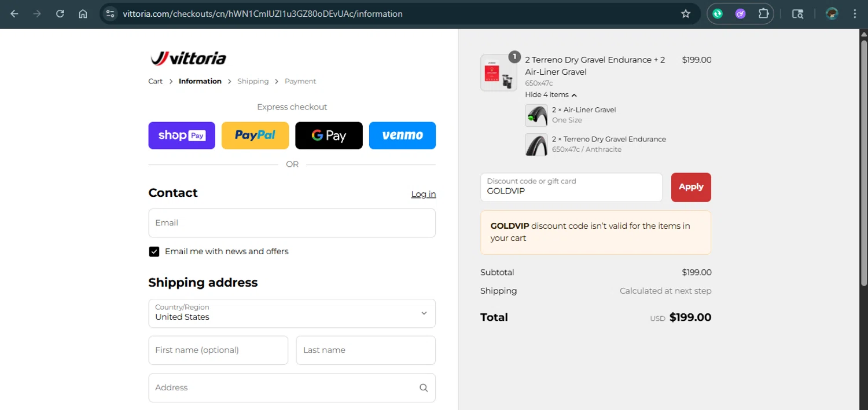Click the item quantity badge '1'
The image size is (868, 410).
[514, 56]
